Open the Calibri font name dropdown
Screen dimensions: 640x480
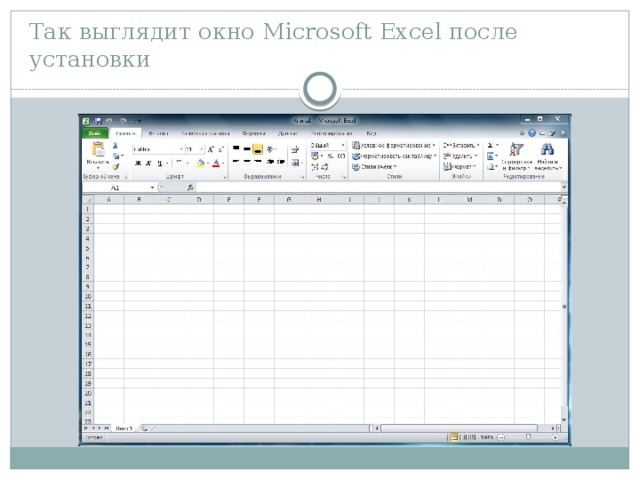181,149
